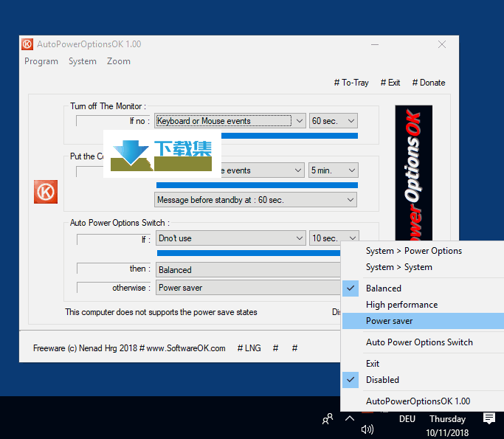
Task: Click 'This computer does not supports' status text
Action: (161, 312)
